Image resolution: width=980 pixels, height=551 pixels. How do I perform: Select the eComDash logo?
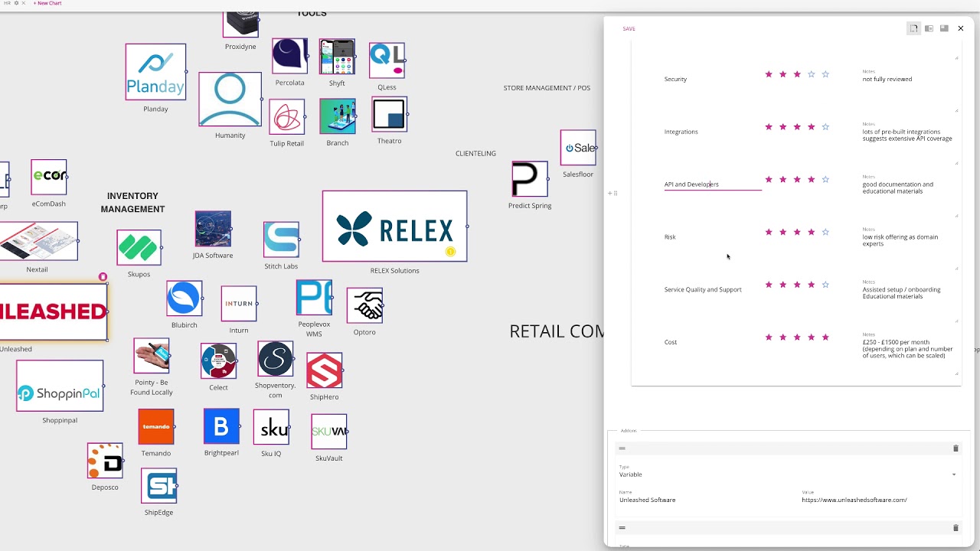(x=49, y=178)
